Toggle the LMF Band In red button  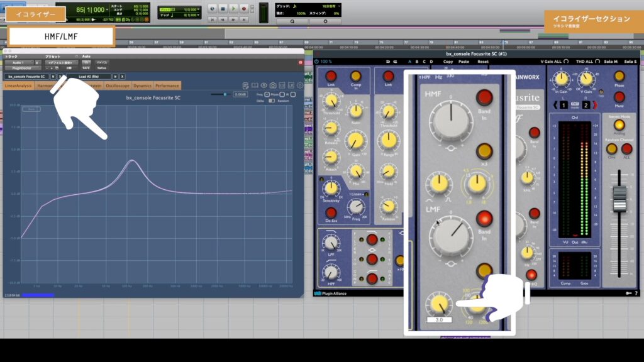click(484, 218)
